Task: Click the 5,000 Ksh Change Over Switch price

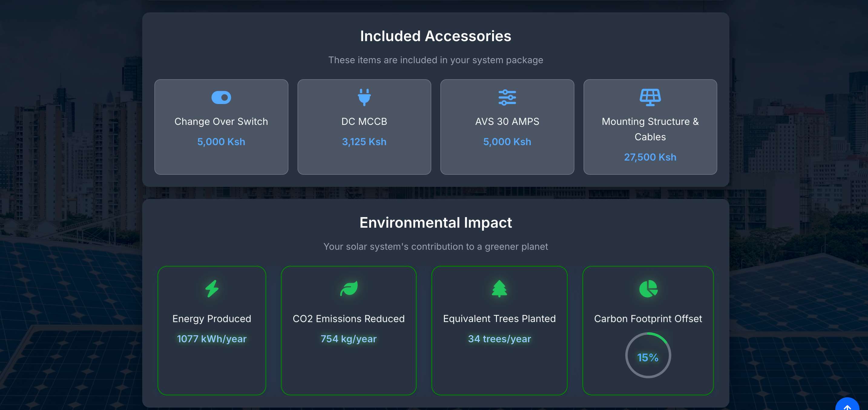Action: pyautogui.click(x=221, y=142)
